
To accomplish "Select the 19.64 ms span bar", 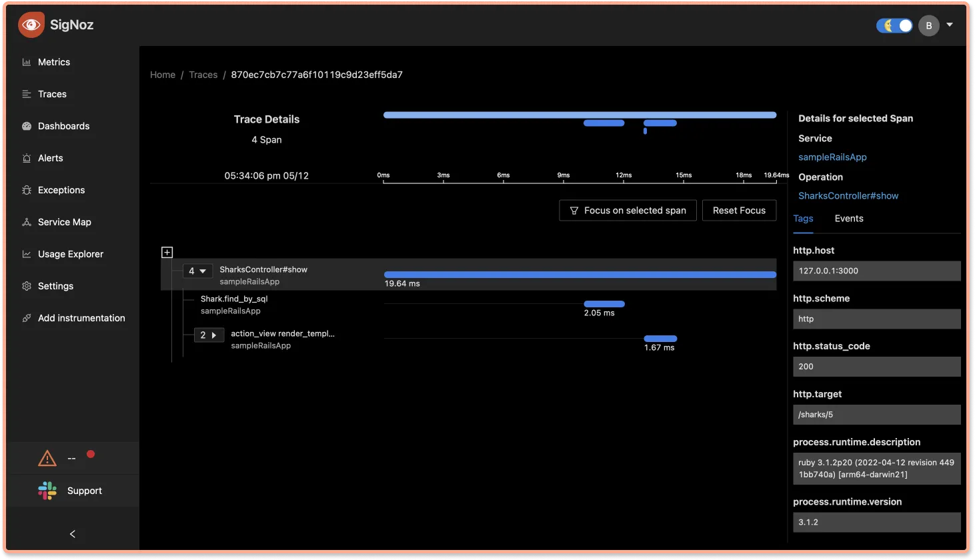I will click(580, 275).
